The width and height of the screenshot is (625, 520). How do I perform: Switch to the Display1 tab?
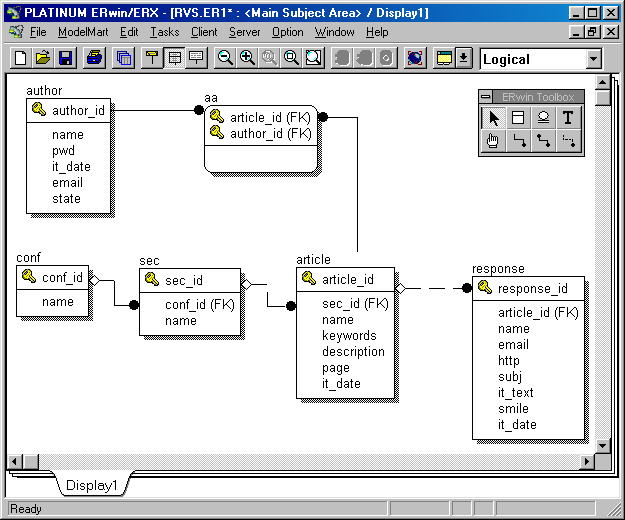(91, 485)
